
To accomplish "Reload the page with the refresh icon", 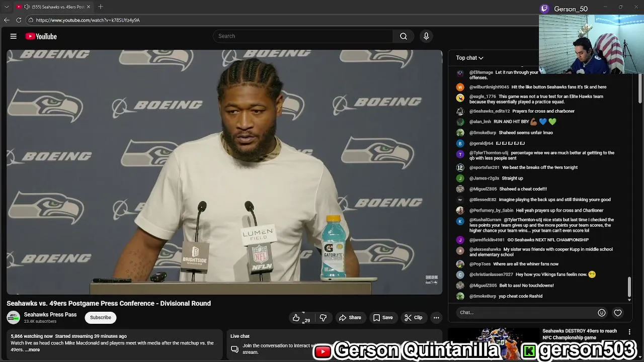I will click(x=19, y=20).
